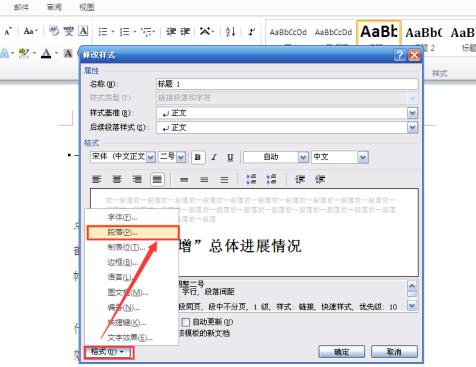Click the multilevel list icon
The height and width of the screenshot is (367, 476).
coord(146,32)
